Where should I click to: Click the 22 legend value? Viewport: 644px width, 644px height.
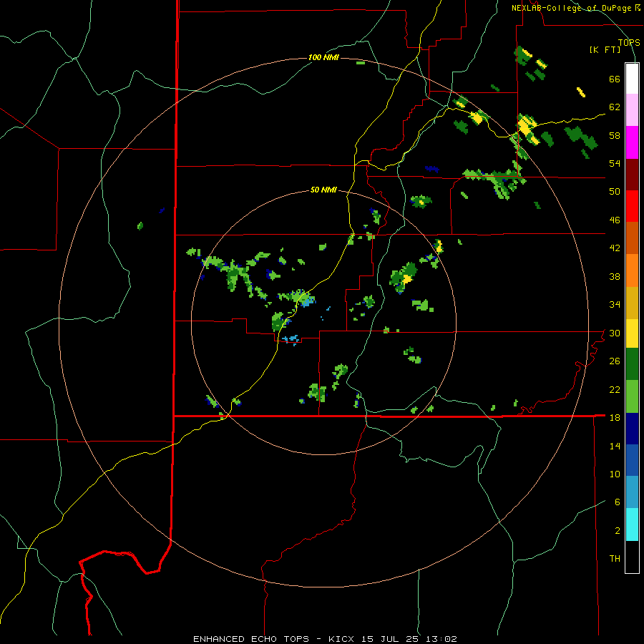615,389
